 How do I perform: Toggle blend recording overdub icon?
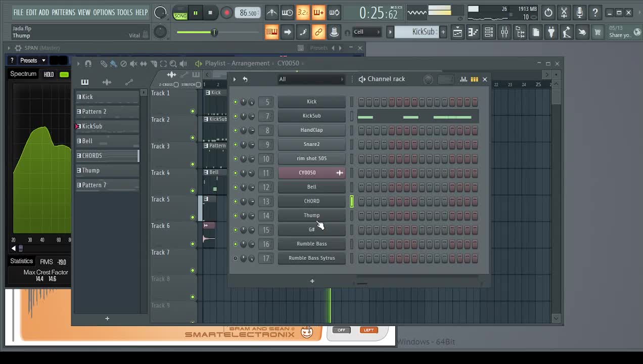click(x=318, y=13)
